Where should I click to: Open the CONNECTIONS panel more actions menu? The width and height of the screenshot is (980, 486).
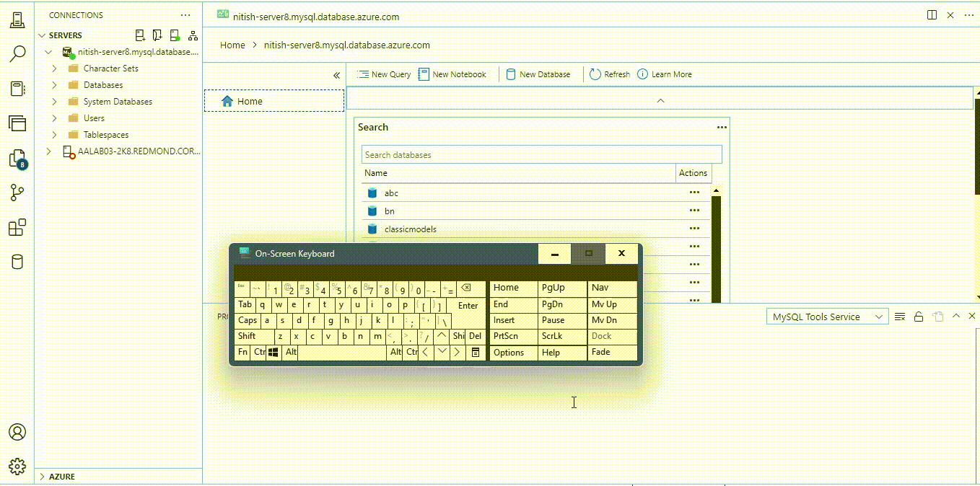pyautogui.click(x=185, y=14)
